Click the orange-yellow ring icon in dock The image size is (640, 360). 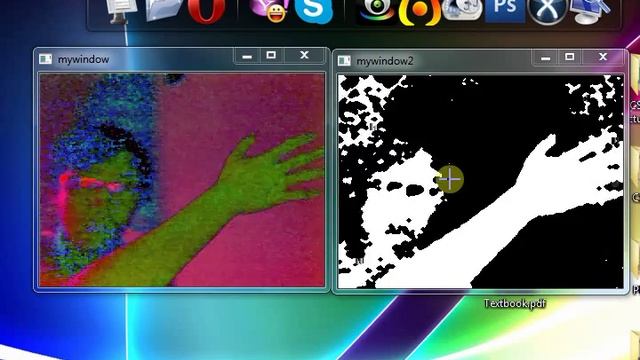(419, 12)
